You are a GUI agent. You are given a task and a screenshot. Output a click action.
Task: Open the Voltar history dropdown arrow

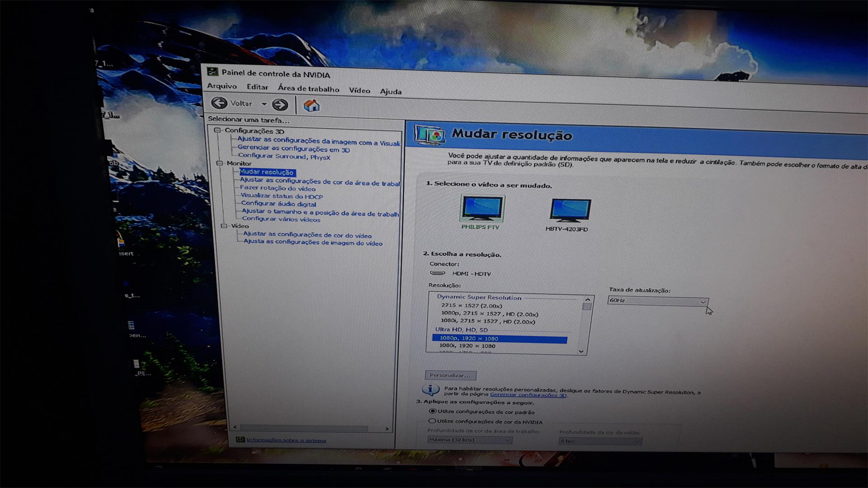point(264,104)
